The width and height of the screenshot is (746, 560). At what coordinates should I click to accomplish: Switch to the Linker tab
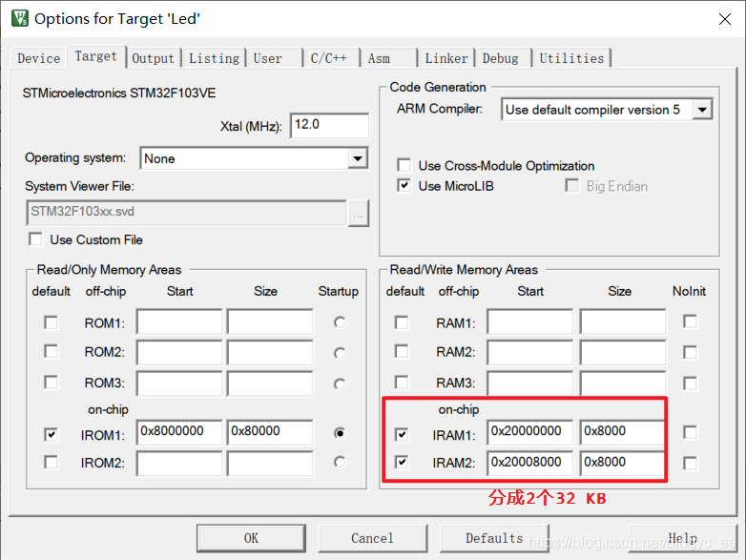click(446, 58)
